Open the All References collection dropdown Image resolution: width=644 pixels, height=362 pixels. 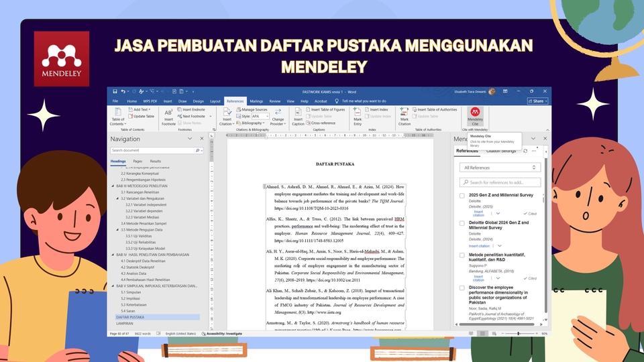coord(500,168)
